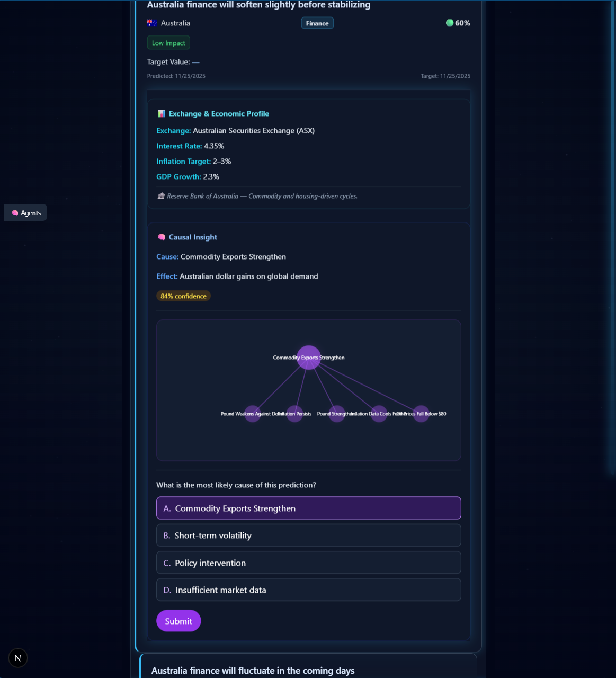The width and height of the screenshot is (616, 678).
Task: Click the Finance category tag
Action: [317, 23]
